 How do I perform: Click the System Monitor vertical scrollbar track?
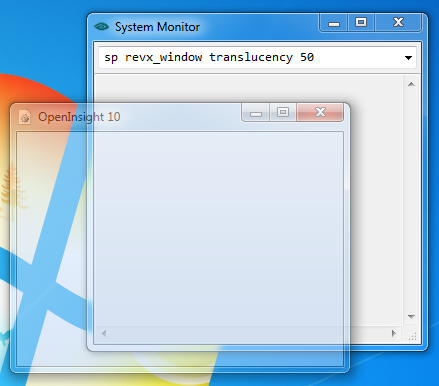(411, 200)
